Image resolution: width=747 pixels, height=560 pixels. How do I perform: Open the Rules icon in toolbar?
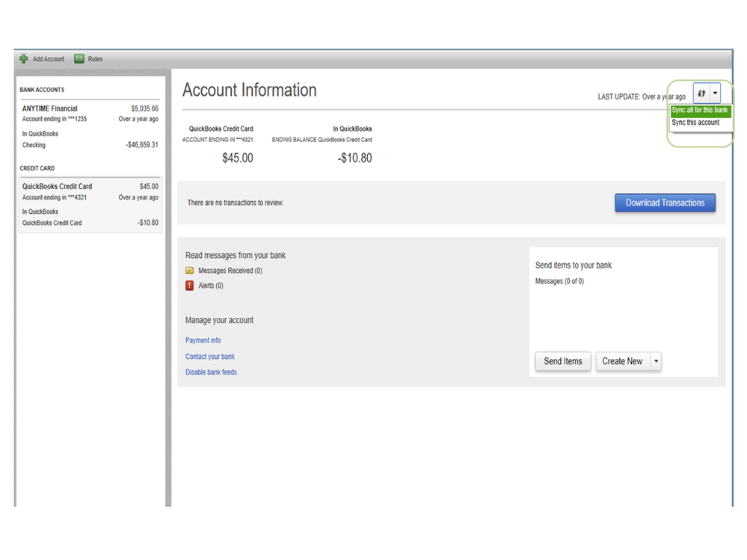(79, 59)
